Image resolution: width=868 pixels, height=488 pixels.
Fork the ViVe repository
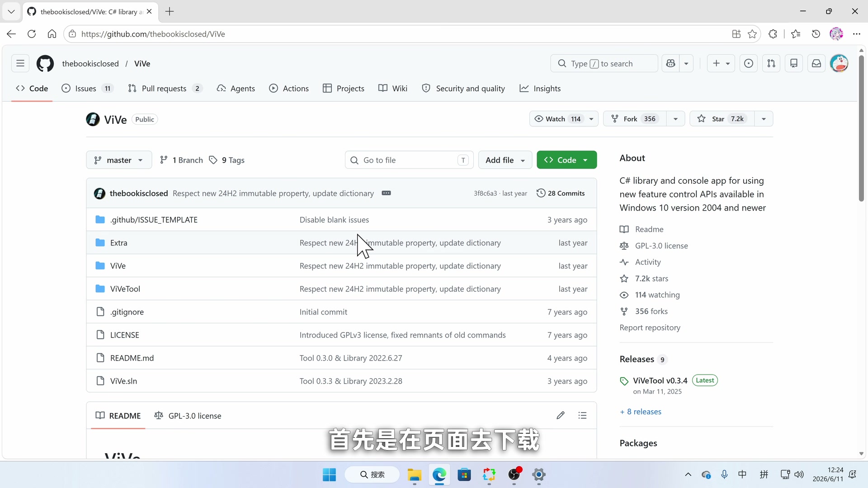coord(635,119)
